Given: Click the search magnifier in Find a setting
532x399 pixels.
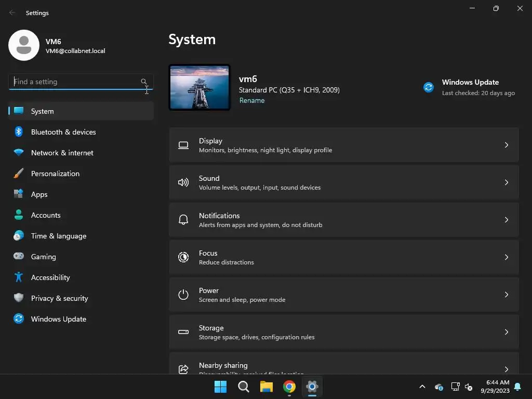Looking at the screenshot, I should pyautogui.click(x=144, y=82).
